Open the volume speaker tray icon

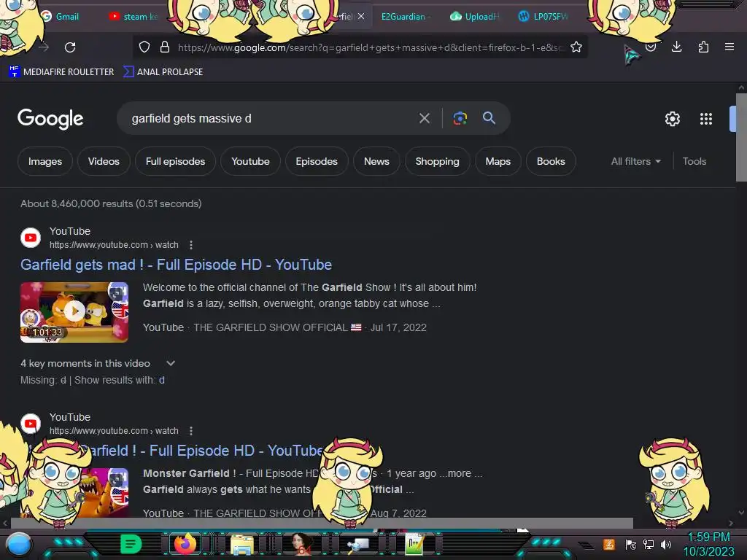tap(665, 544)
